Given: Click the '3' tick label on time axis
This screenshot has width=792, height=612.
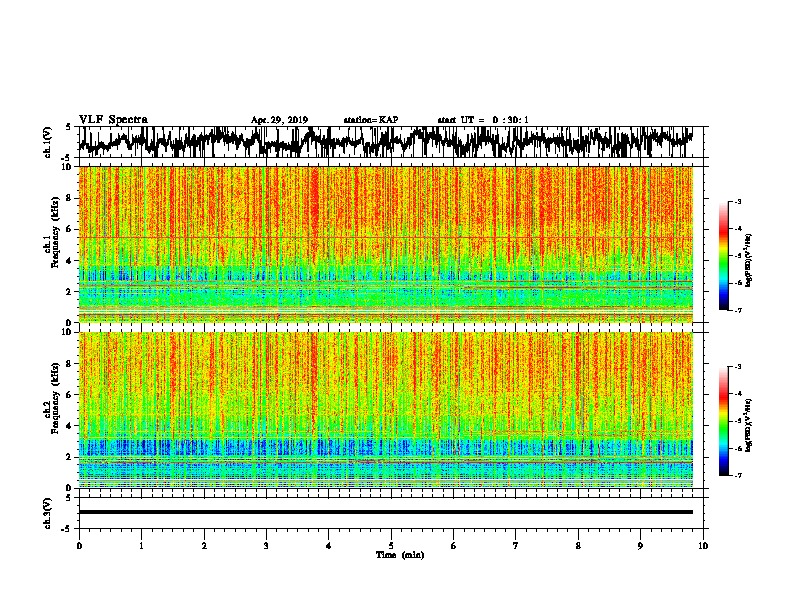Looking at the screenshot, I should (x=266, y=546).
